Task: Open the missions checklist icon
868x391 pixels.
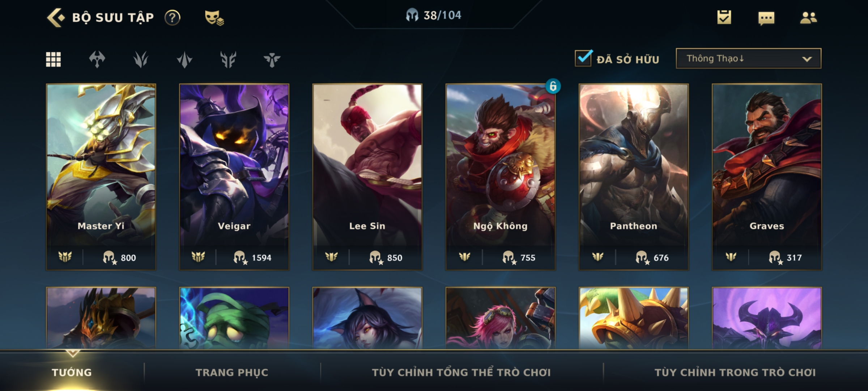Action: click(x=724, y=17)
